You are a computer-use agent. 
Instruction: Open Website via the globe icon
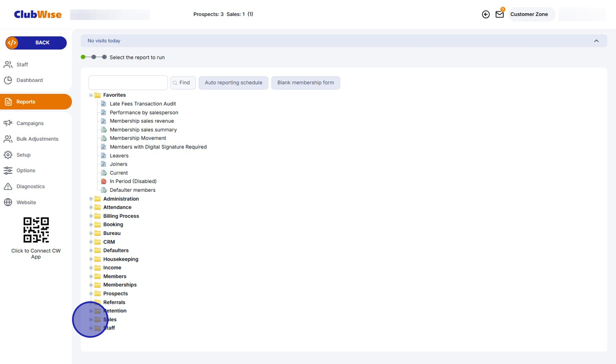[8, 202]
